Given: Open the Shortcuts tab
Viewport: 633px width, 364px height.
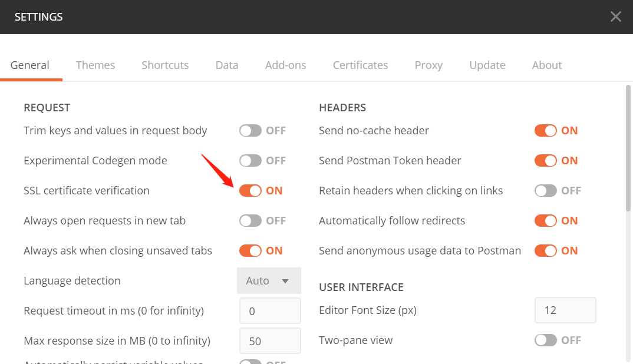Looking at the screenshot, I should click(x=165, y=65).
